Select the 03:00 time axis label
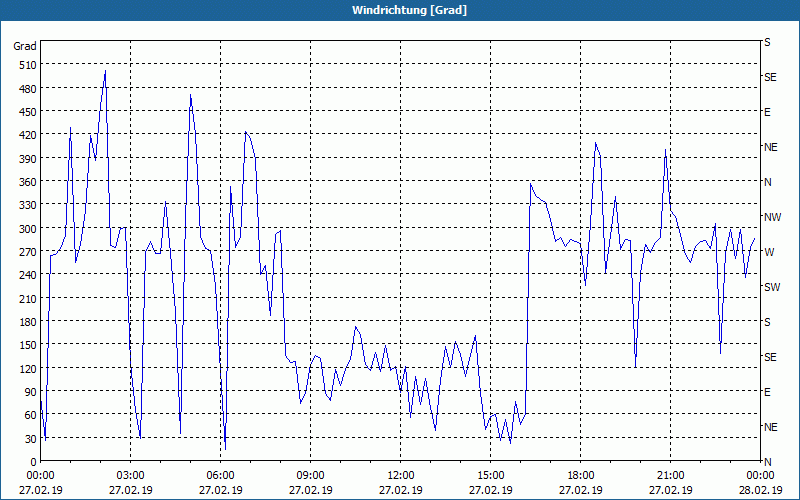The image size is (800, 500). tap(130, 475)
